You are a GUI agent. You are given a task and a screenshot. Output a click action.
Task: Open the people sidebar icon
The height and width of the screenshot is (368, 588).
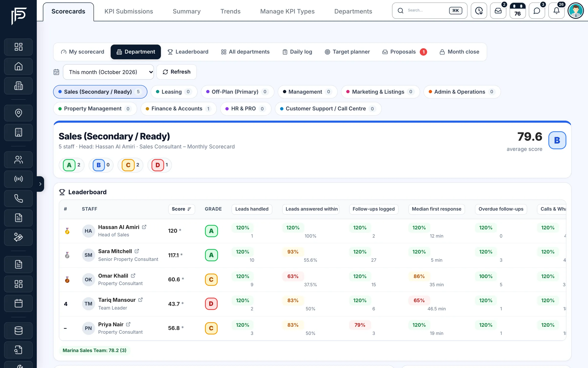pos(18,160)
